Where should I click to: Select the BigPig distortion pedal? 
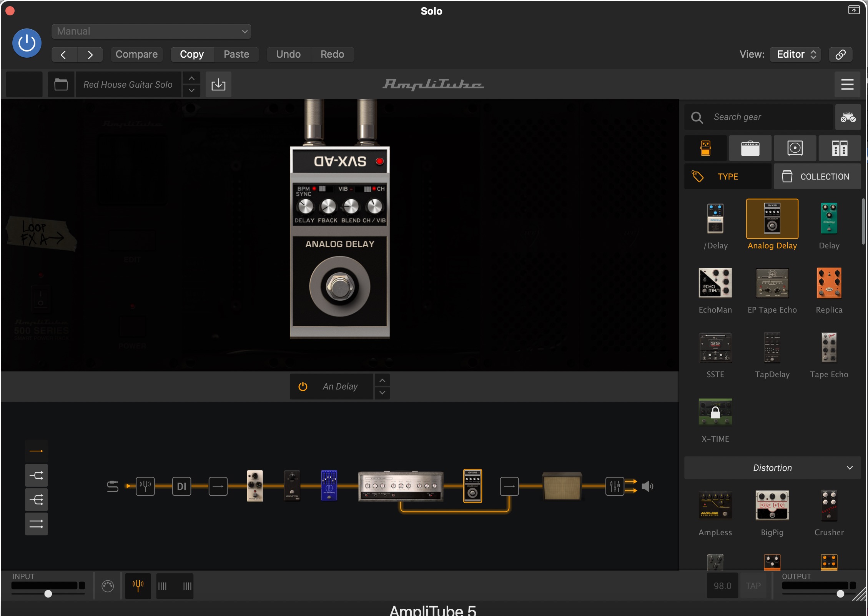pos(772,505)
